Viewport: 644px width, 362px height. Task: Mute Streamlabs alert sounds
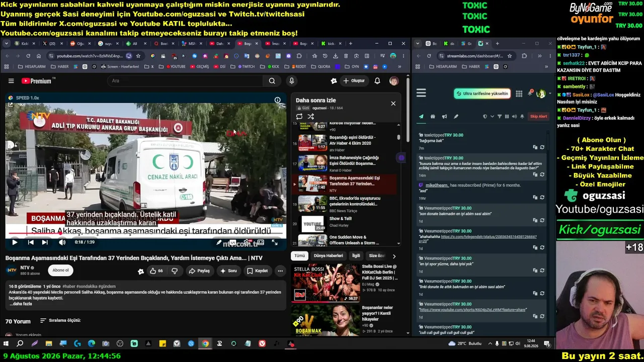coord(514,117)
